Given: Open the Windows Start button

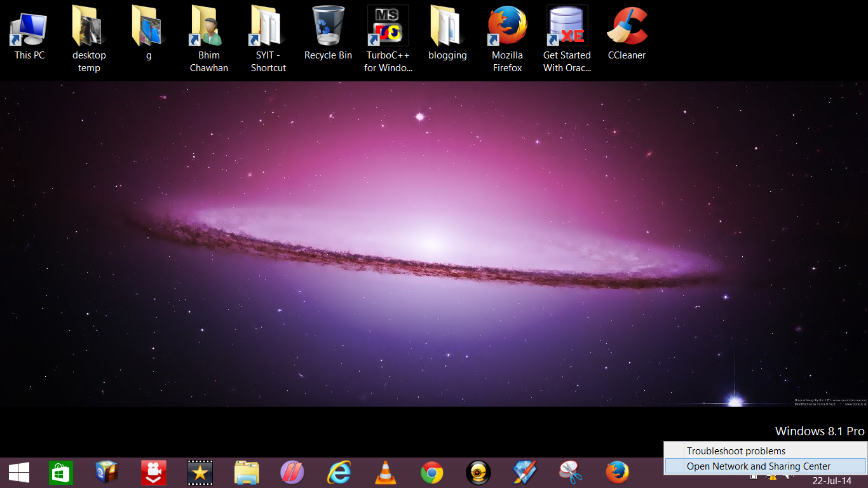Looking at the screenshot, I should [x=18, y=473].
